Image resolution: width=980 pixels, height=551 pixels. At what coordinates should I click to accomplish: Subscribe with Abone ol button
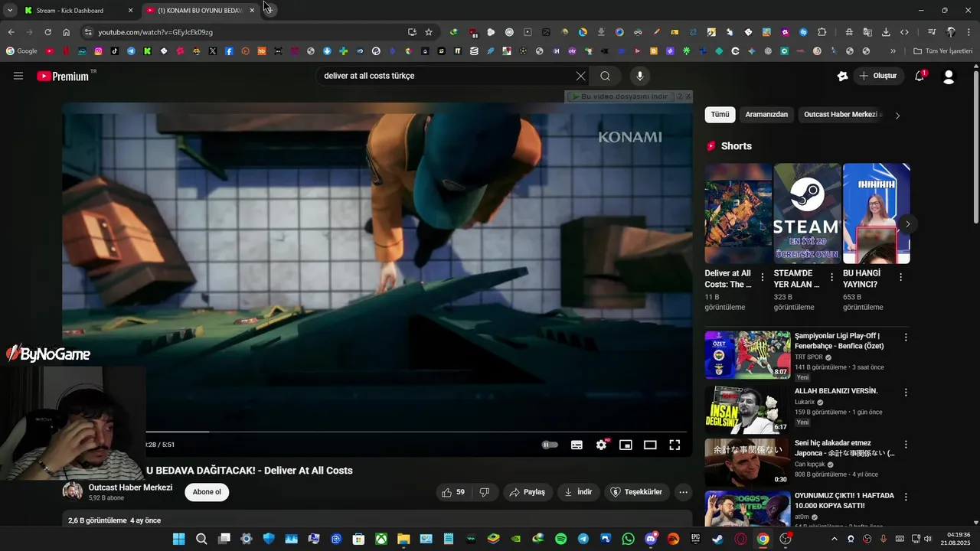pyautogui.click(x=207, y=492)
